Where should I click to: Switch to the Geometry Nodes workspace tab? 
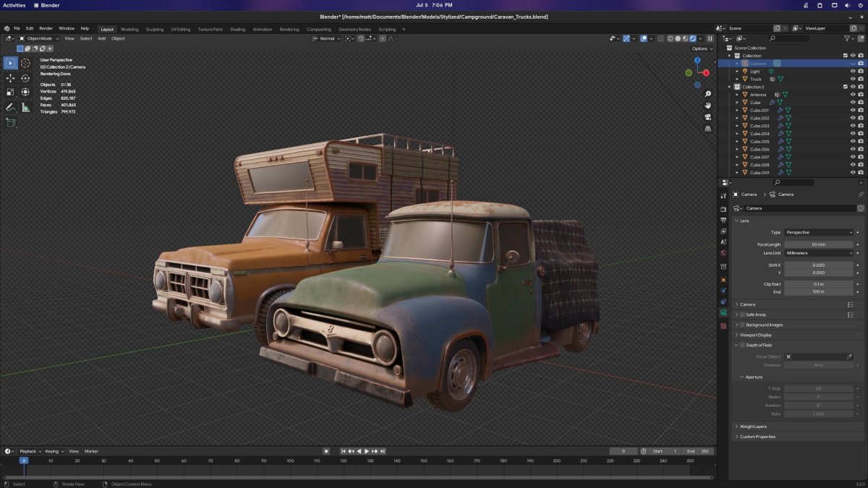coord(354,29)
